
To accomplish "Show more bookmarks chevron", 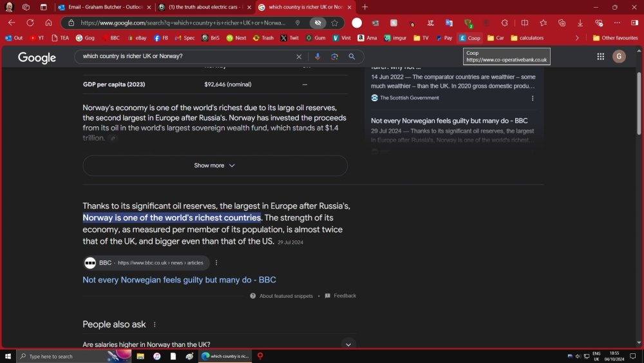I will click(x=577, y=38).
